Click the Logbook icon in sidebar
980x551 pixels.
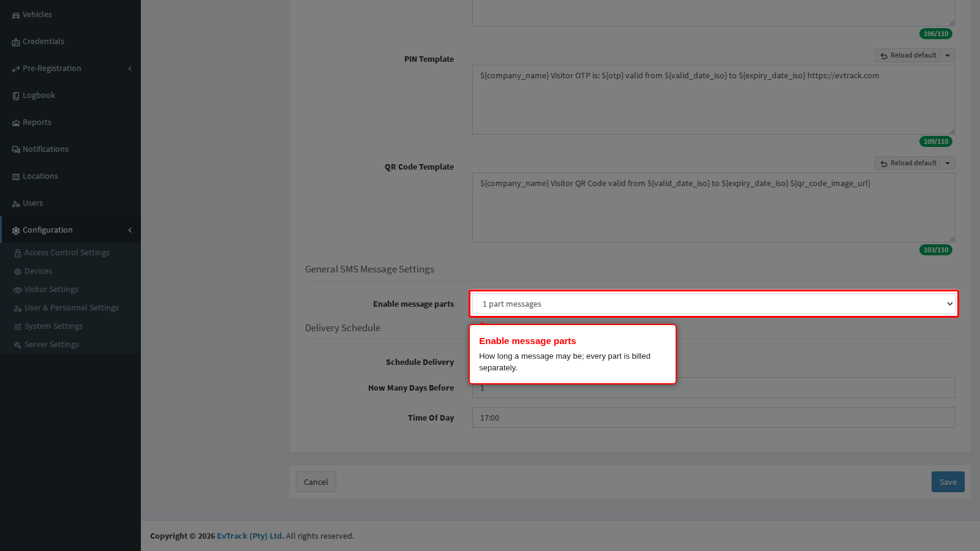click(x=16, y=96)
